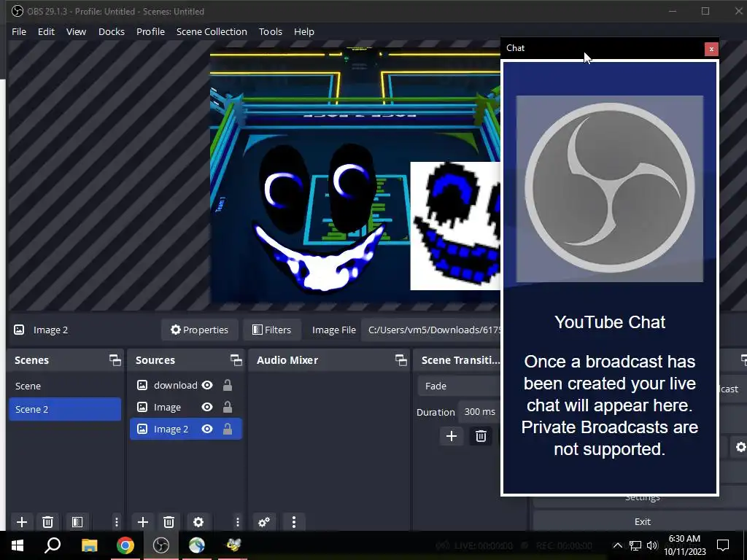Toggle lock on Image source
This screenshot has width=747, height=560.
pyautogui.click(x=228, y=407)
